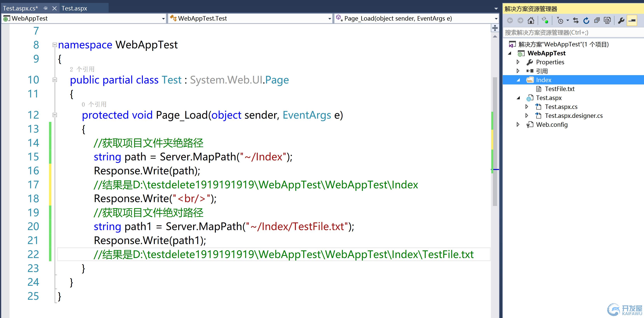Expand the Web.config tree node
The image size is (644, 318).
click(x=518, y=124)
